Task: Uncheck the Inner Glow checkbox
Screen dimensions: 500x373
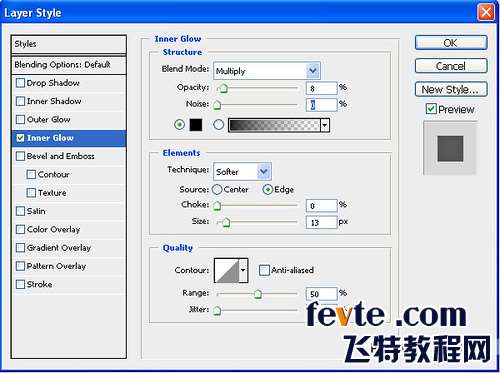Action: pyautogui.click(x=20, y=138)
